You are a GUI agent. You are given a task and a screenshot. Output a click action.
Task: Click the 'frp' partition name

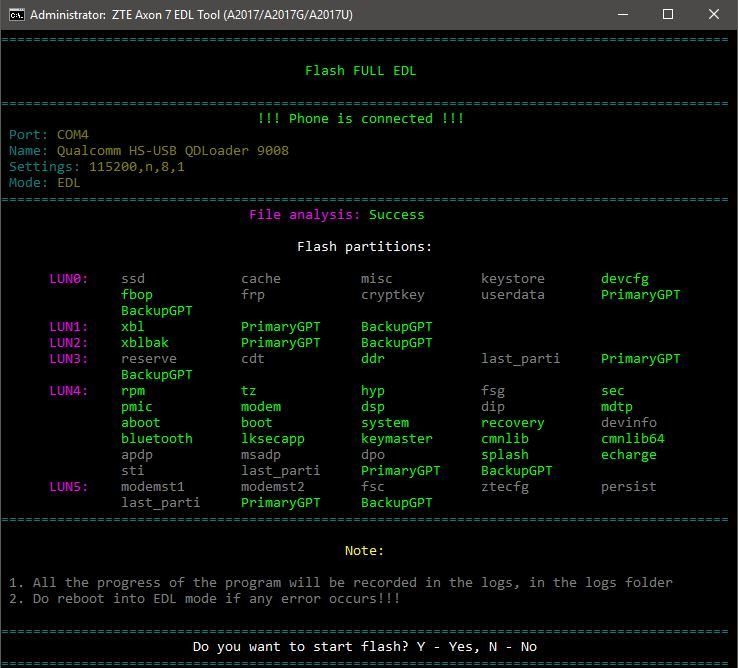click(253, 295)
